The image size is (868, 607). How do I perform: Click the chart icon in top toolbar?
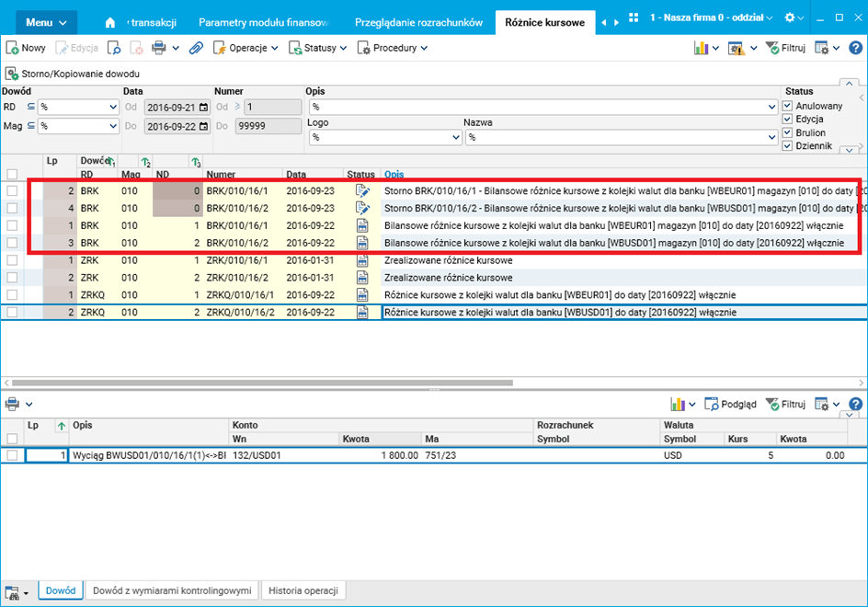coord(702,48)
